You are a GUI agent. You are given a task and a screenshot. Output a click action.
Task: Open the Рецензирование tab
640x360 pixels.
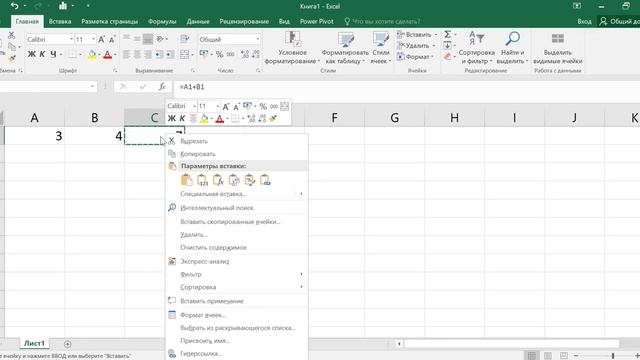tap(244, 21)
